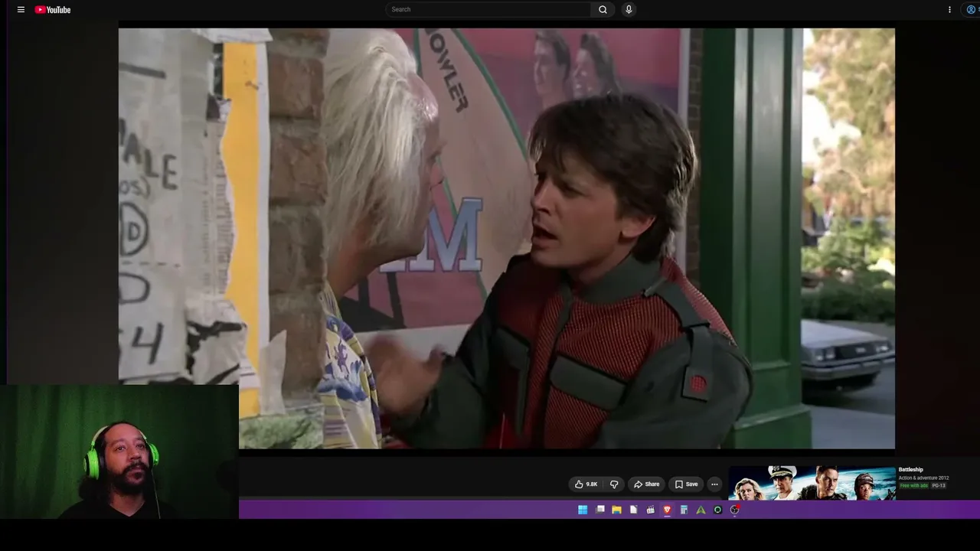This screenshot has width=980, height=551.
Task: Open OBS Studio on the taskbar
Action: tap(734, 510)
